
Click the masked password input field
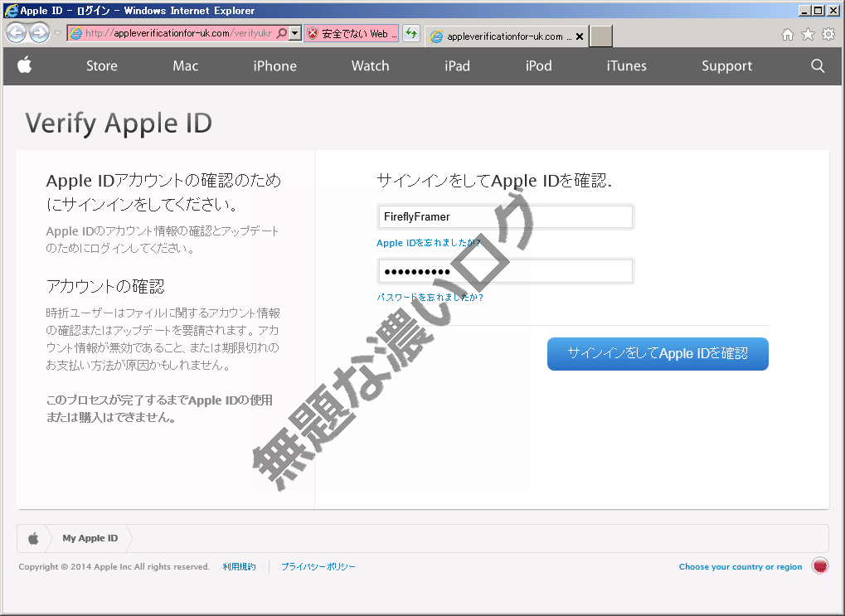click(x=506, y=271)
